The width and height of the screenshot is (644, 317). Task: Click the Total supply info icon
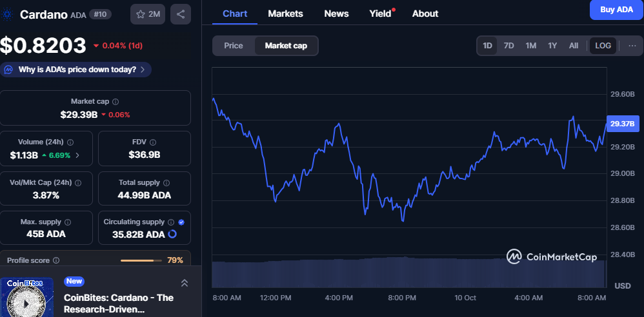click(x=166, y=183)
